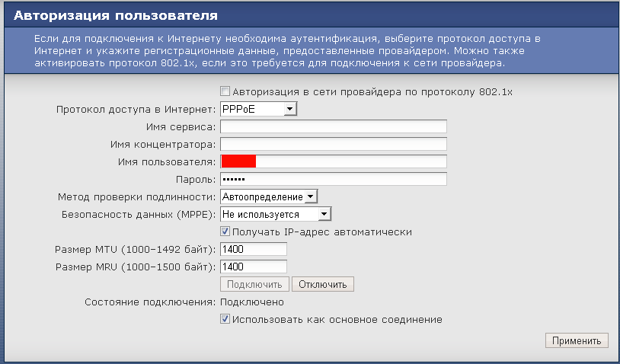Click the 'Подключено' connection status text

click(251, 302)
